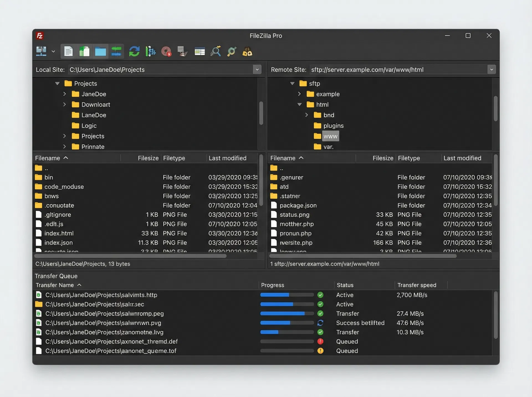Open the Site Manager dropdown arrow

53,51
